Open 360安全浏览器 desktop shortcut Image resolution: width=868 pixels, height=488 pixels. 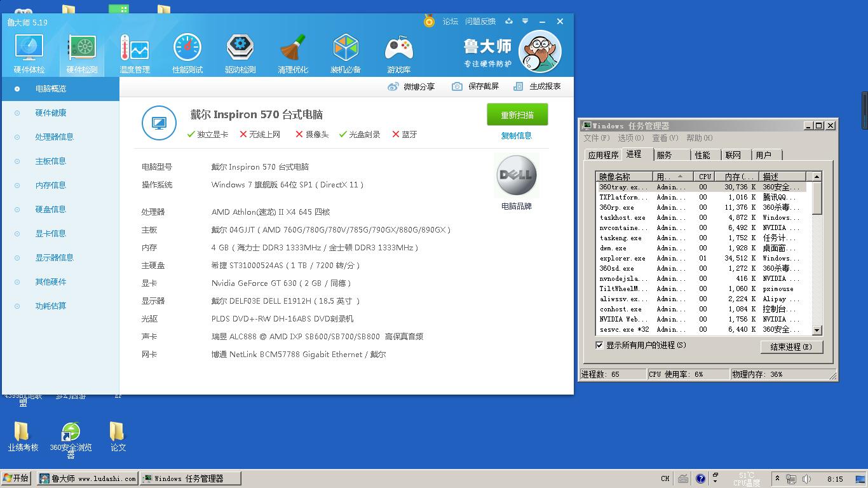point(71,440)
